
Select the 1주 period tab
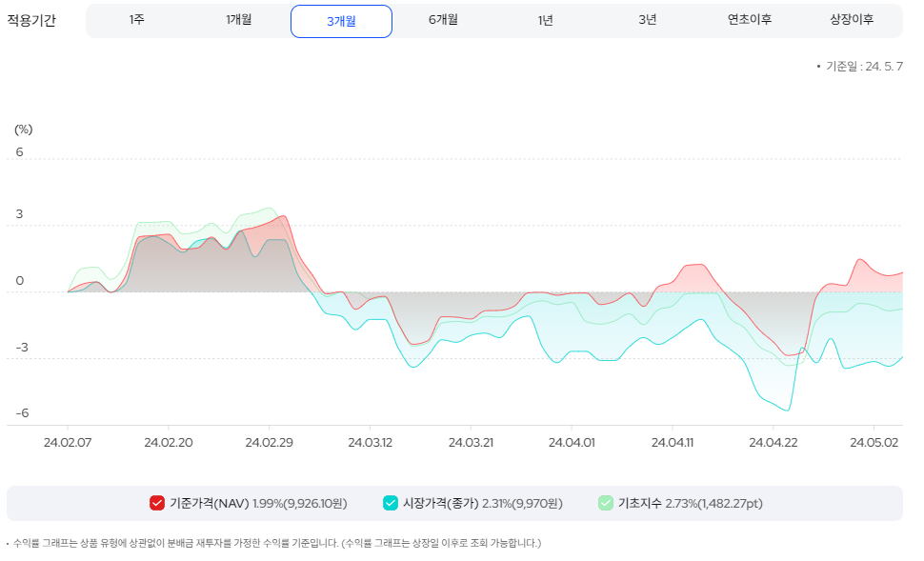point(135,21)
